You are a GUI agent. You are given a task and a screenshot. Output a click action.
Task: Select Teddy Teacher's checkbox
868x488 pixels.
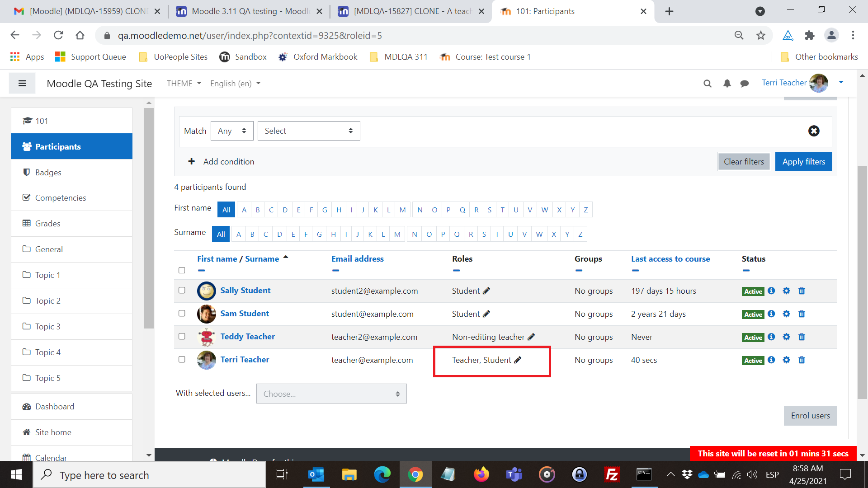(182, 337)
